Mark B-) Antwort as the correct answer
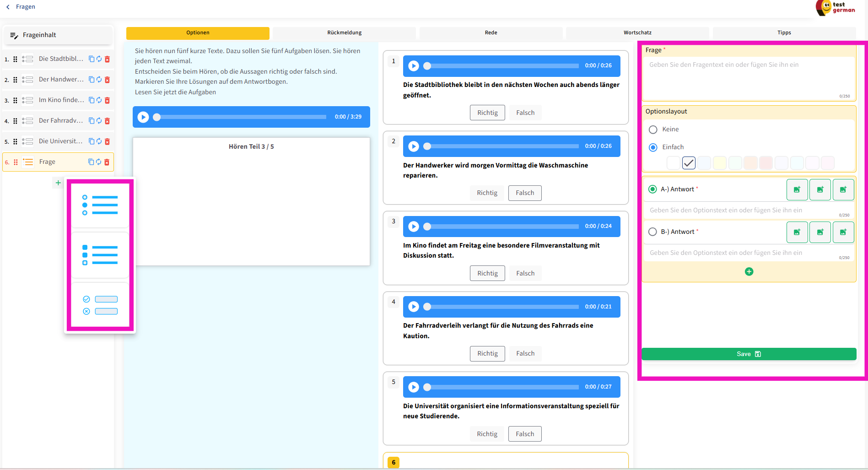The image size is (868, 470). tap(653, 232)
